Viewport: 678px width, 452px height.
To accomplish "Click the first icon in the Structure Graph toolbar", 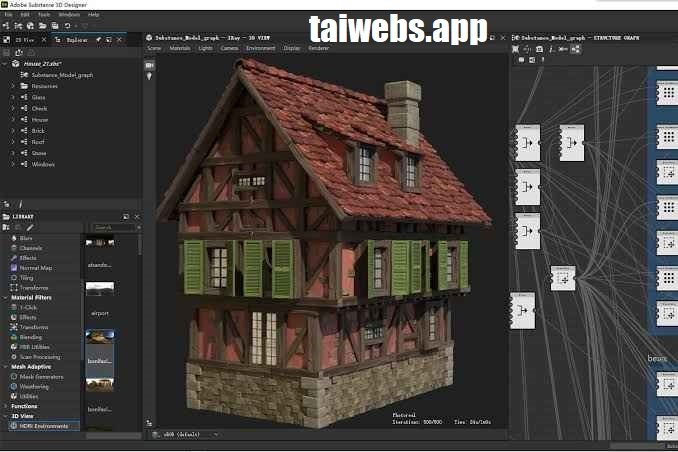I will click(x=516, y=49).
